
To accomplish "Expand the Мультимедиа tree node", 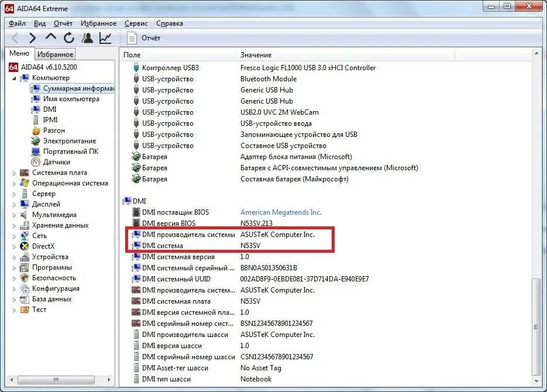I will pyautogui.click(x=14, y=215).
